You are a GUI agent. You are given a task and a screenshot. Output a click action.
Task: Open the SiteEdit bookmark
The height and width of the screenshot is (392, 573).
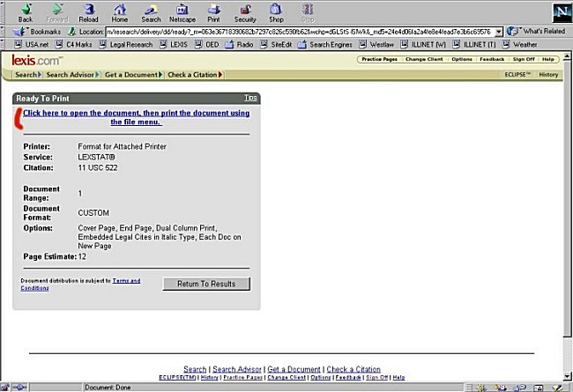coord(276,45)
